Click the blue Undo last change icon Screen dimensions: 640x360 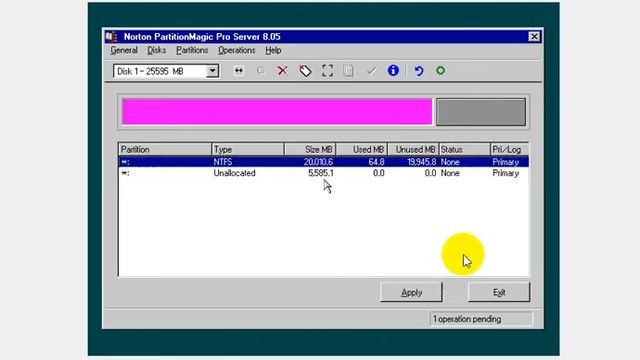pyautogui.click(x=419, y=71)
